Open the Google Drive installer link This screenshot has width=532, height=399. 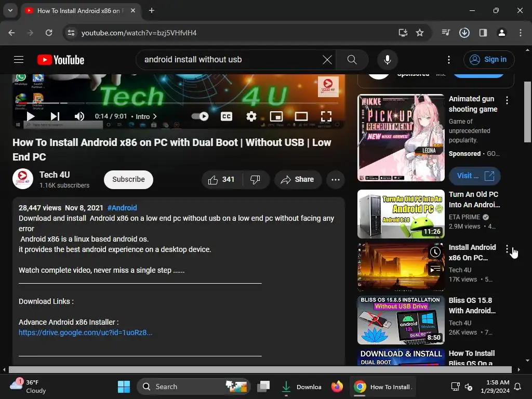pyautogui.click(x=86, y=332)
